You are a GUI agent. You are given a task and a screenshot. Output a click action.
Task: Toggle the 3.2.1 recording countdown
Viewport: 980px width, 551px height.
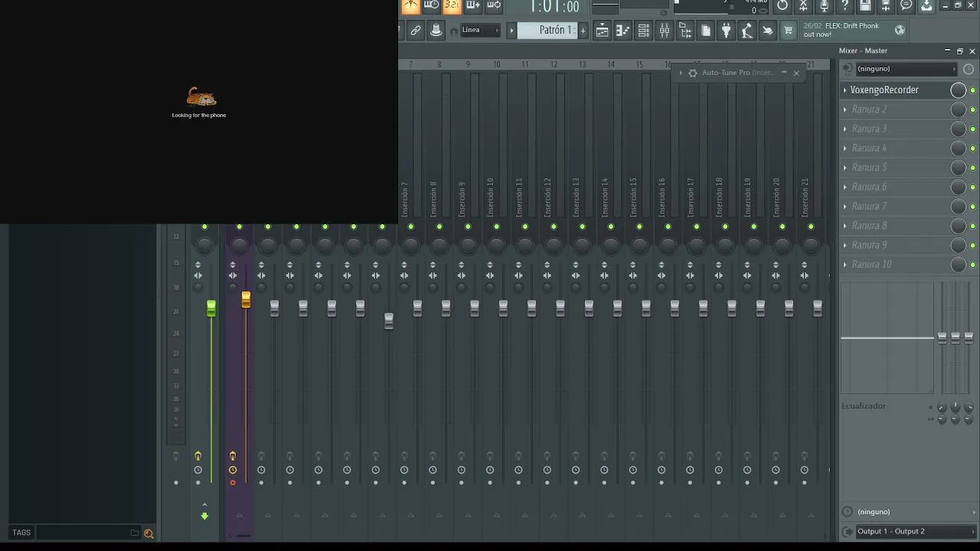[452, 6]
